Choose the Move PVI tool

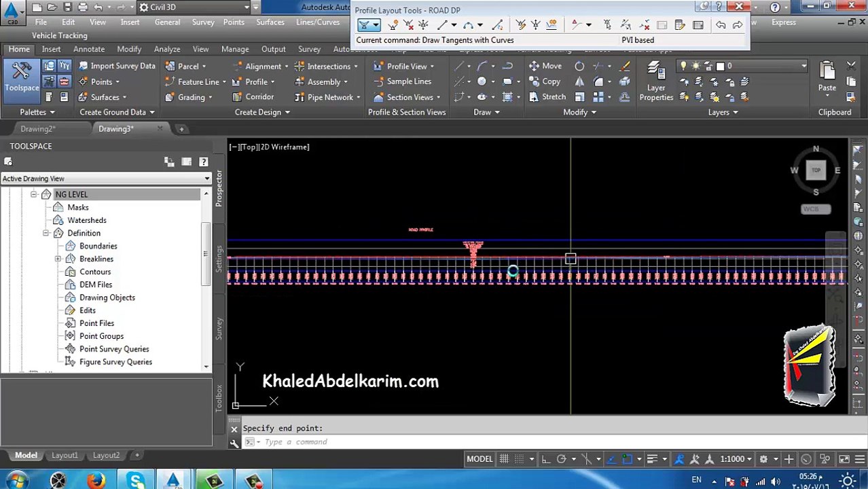click(x=423, y=25)
